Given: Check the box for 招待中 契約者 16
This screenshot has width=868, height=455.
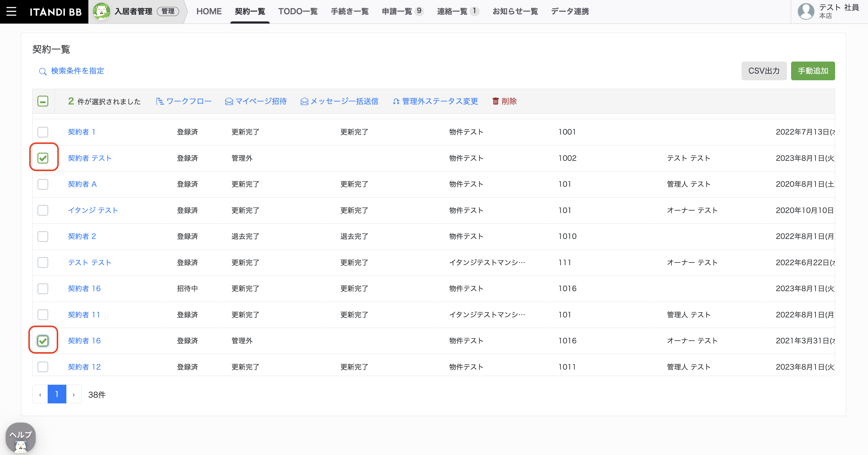Looking at the screenshot, I should [43, 289].
